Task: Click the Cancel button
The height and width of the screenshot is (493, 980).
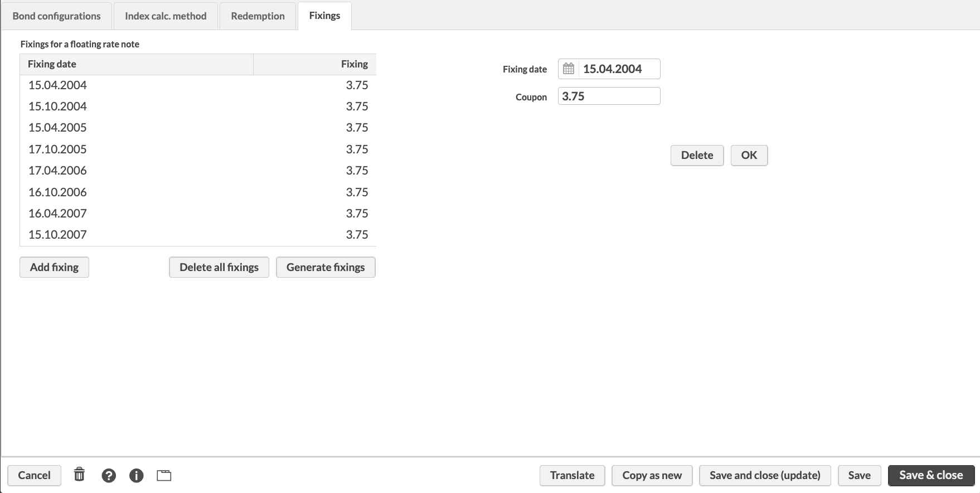Action: coord(34,475)
